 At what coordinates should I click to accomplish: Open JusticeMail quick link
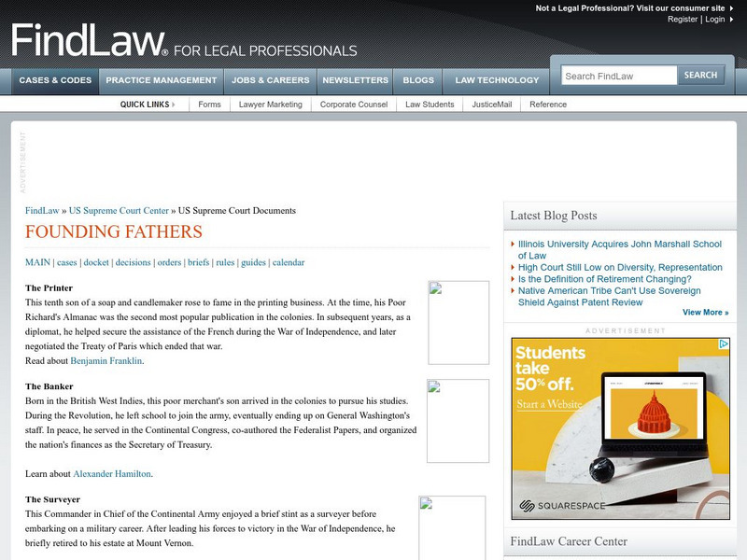(492, 105)
